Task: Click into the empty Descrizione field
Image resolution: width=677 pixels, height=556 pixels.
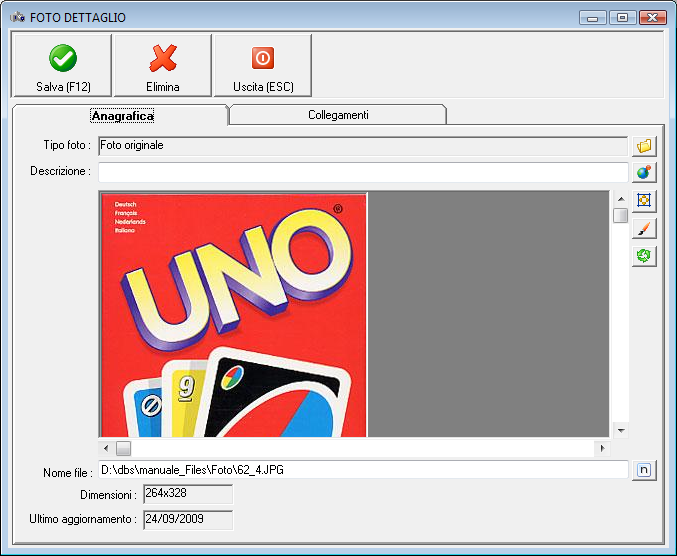Action: (x=363, y=172)
